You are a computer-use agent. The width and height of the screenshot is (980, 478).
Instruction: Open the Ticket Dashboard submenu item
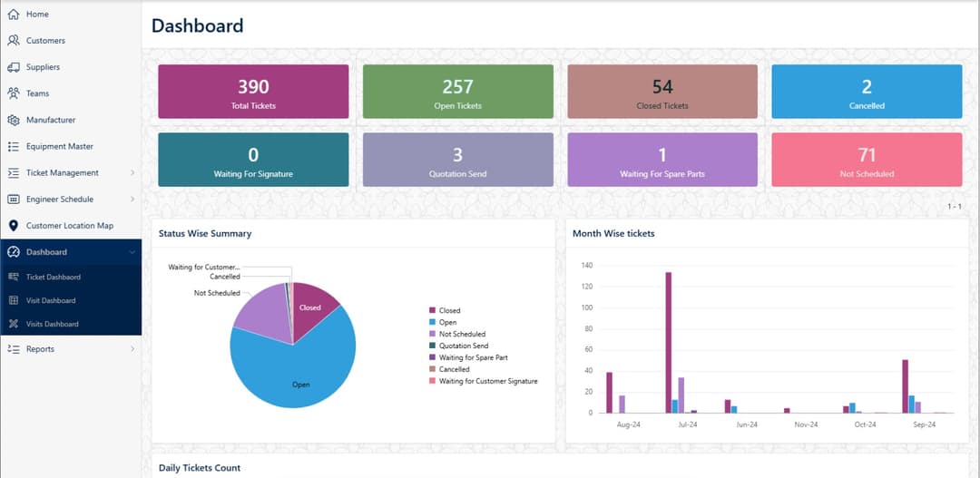(53, 278)
